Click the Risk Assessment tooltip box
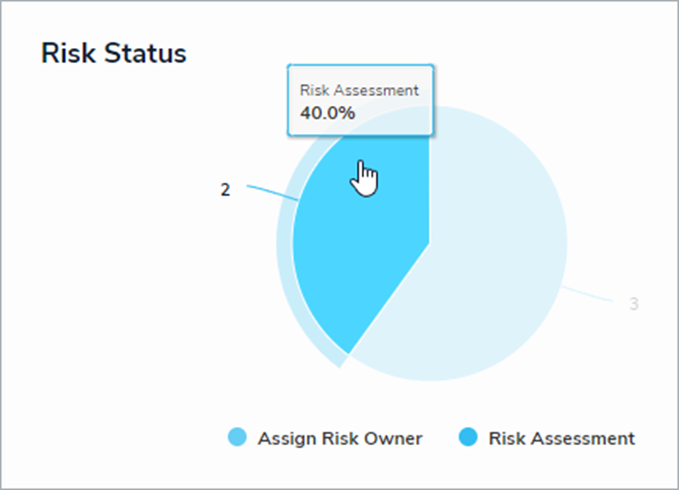679x490 pixels. (360, 100)
